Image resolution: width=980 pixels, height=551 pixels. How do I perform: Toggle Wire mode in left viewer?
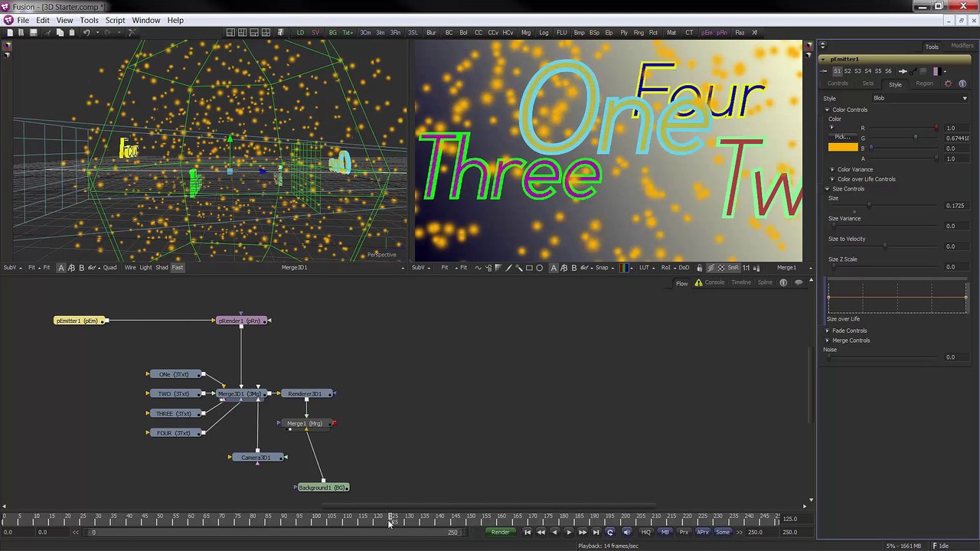coord(129,267)
